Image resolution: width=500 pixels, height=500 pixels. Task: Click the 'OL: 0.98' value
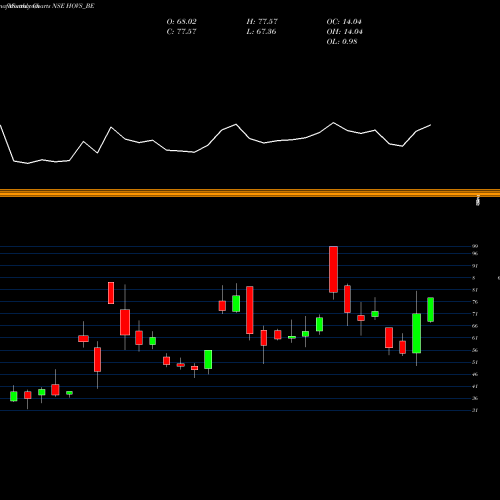tap(342, 42)
